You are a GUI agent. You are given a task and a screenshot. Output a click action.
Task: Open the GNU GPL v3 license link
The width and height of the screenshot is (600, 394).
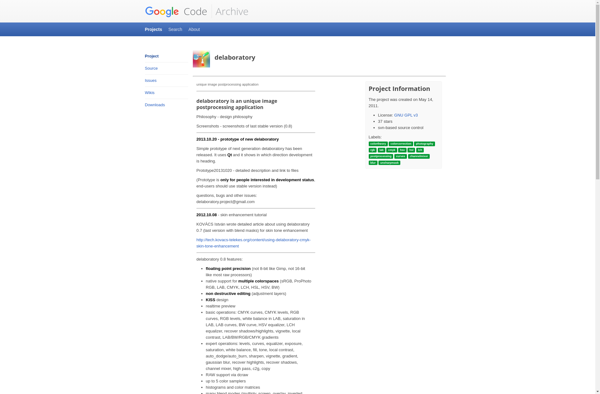(x=406, y=115)
